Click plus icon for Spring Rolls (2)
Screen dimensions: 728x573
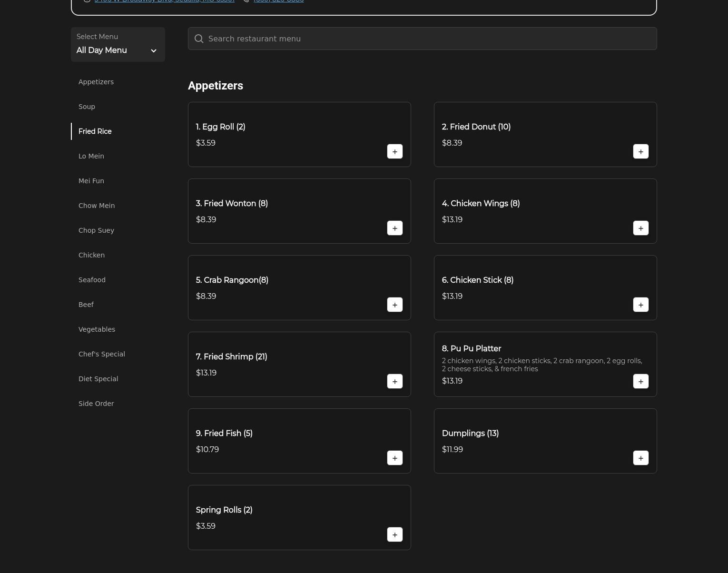click(394, 534)
